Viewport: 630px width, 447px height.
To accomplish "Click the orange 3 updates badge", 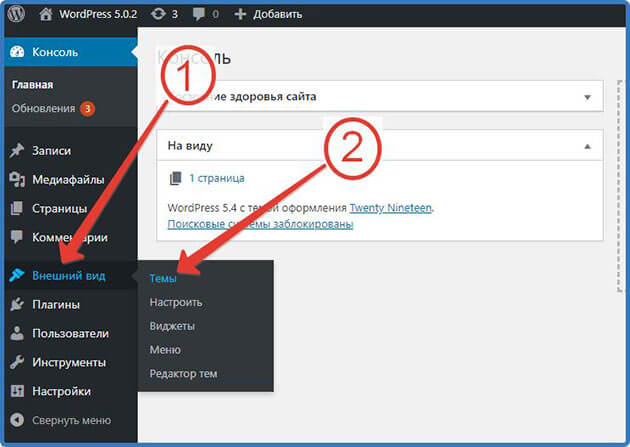I will [87, 108].
